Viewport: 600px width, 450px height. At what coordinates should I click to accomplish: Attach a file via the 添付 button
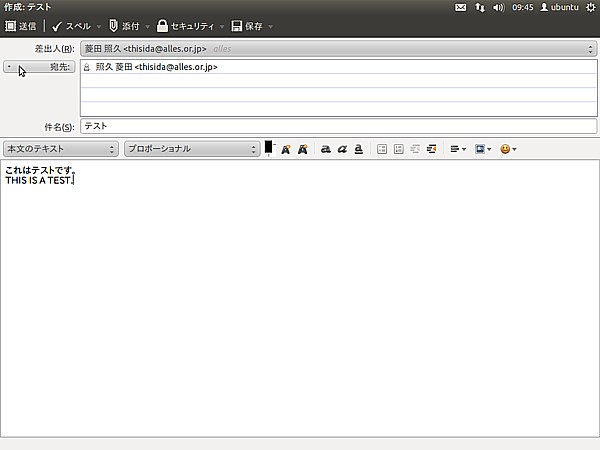point(124,26)
